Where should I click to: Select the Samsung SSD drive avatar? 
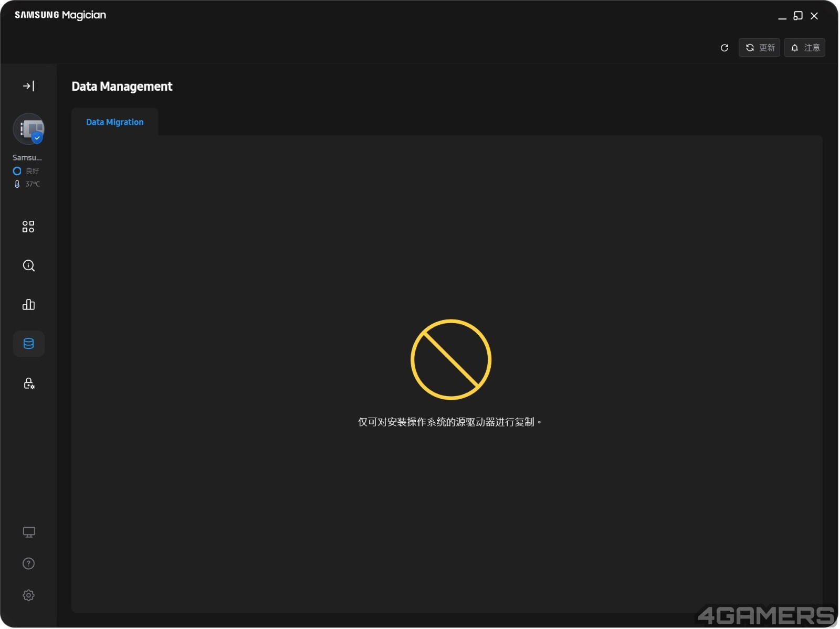pos(28,129)
